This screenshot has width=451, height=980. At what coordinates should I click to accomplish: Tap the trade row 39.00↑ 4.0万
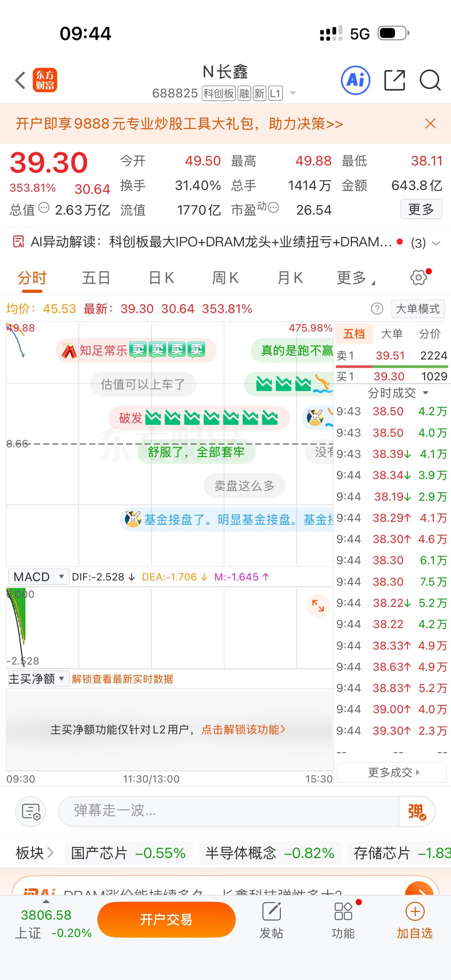pos(392,709)
